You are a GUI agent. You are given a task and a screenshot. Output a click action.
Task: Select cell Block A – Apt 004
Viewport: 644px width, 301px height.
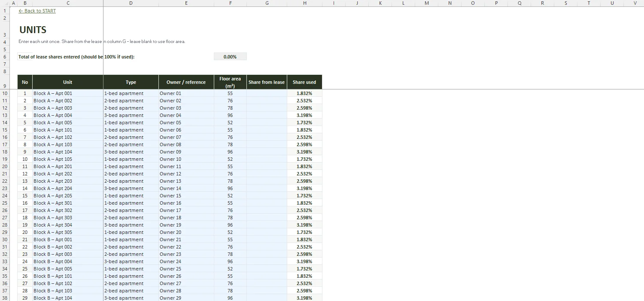point(68,115)
